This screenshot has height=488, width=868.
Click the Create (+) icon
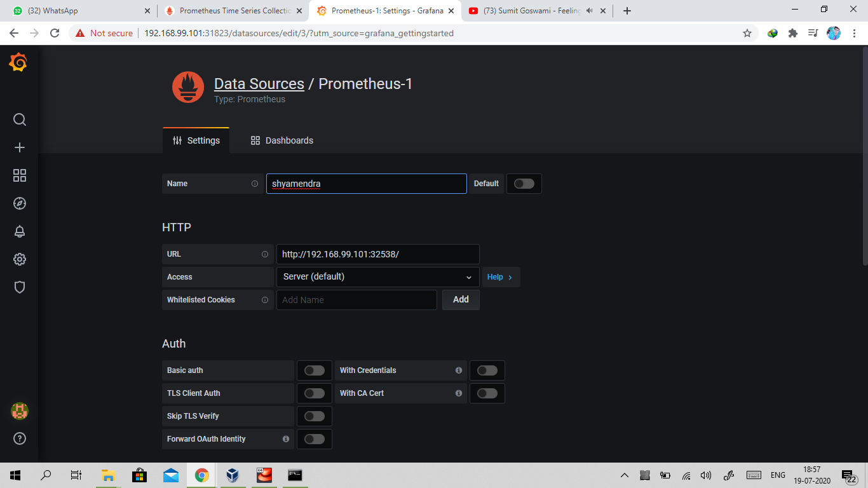pyautogui.click(x=19, y=147)
